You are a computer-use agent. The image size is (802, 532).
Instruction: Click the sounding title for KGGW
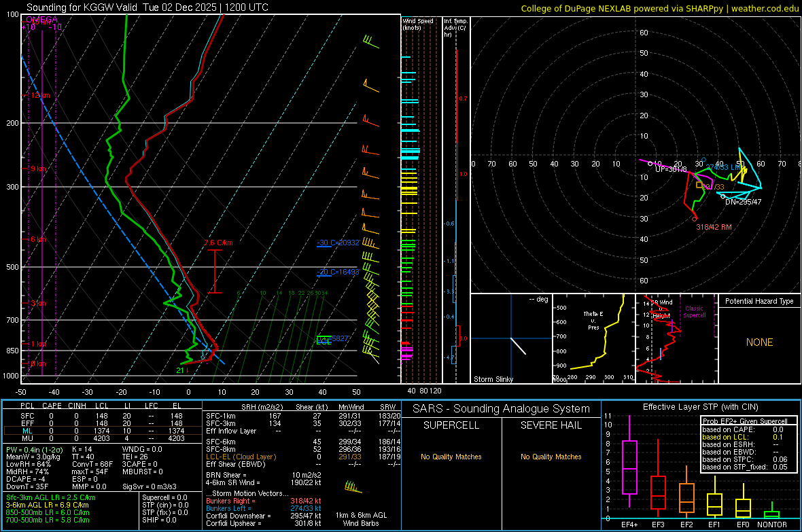pos(147,7)
